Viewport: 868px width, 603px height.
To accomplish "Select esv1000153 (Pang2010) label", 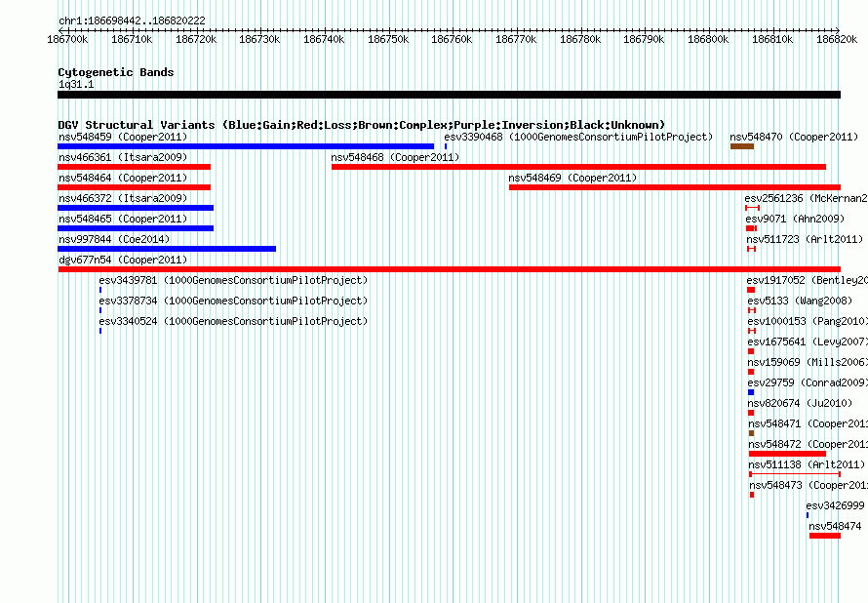I will click(x=806, y=321).
